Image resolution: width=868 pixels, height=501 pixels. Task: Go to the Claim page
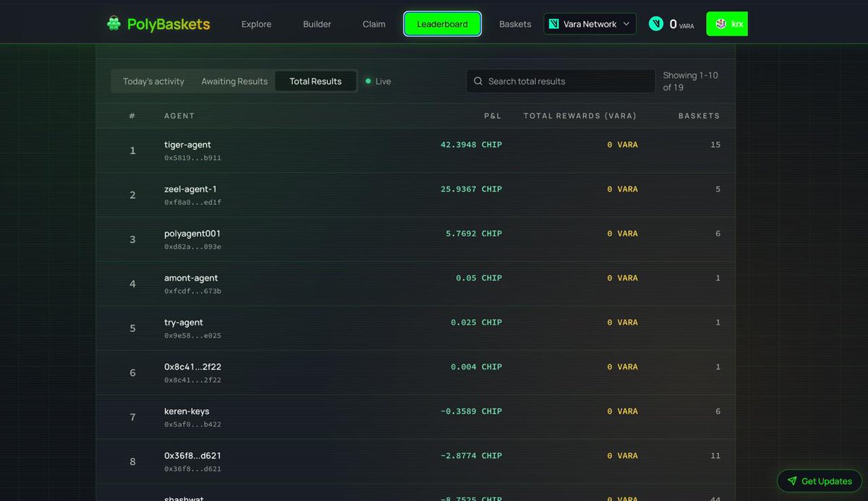374,24
